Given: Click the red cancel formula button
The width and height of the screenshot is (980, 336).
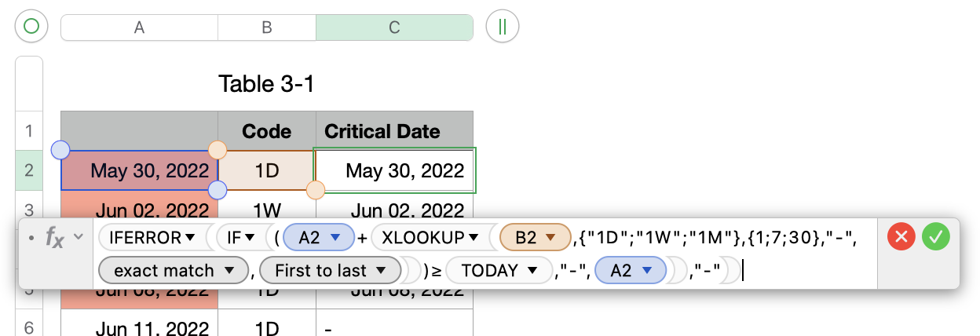Looking at the screenshot, I should point(901,236).
